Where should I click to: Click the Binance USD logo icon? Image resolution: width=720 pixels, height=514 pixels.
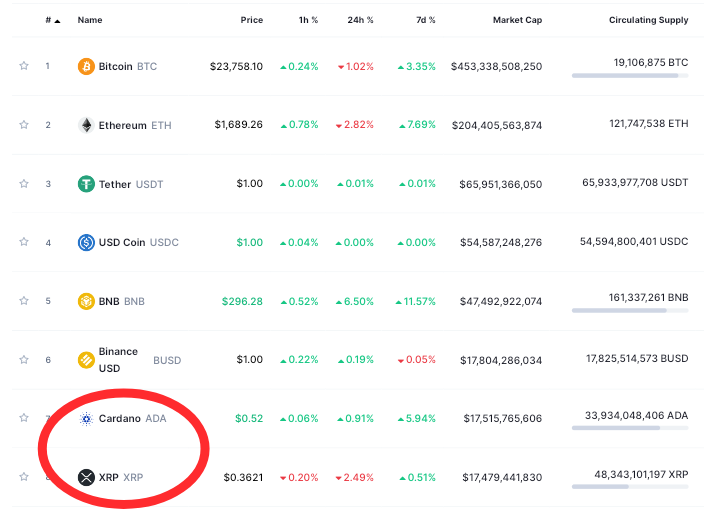coord(87,360)
